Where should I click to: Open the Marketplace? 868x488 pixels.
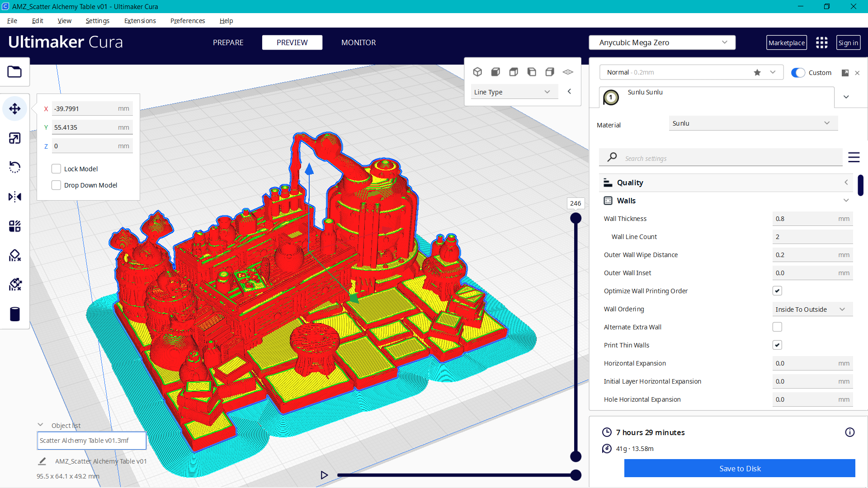(x=787, y=42)
